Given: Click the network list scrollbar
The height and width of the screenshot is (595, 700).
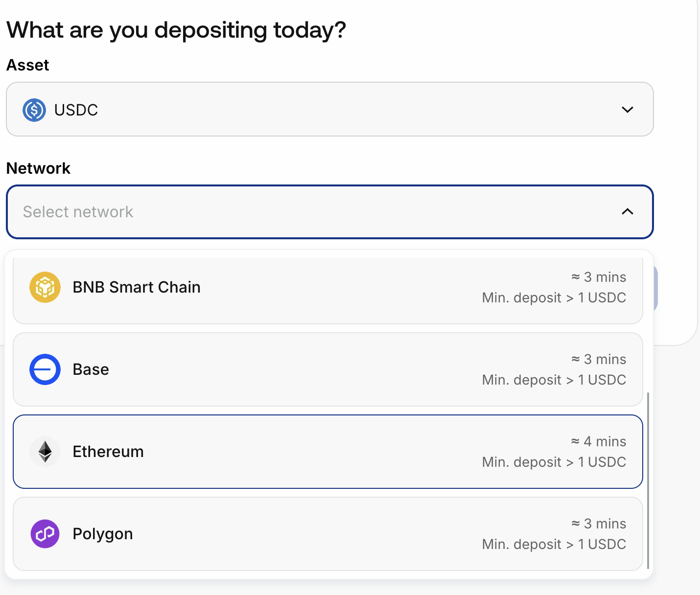Looking at the screenshot, I should click(648, 480).
